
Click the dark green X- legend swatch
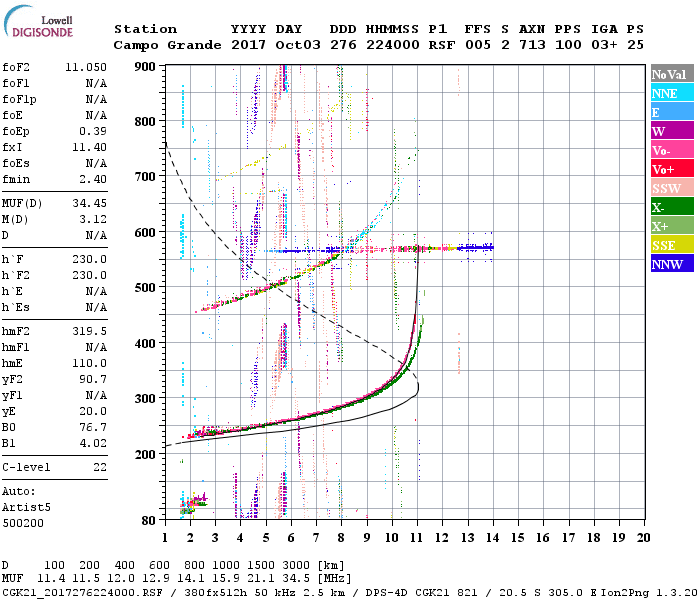pos(671,207)
